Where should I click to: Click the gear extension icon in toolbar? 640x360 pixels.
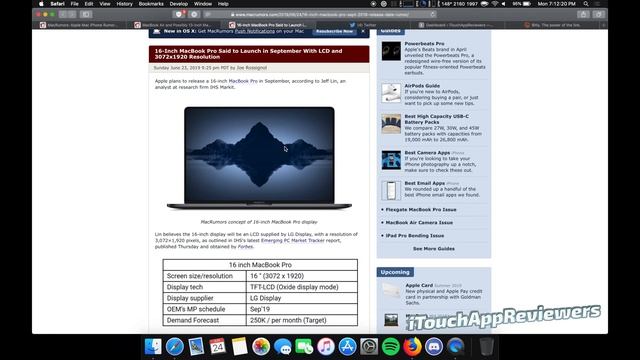click(x=194, y=14)
